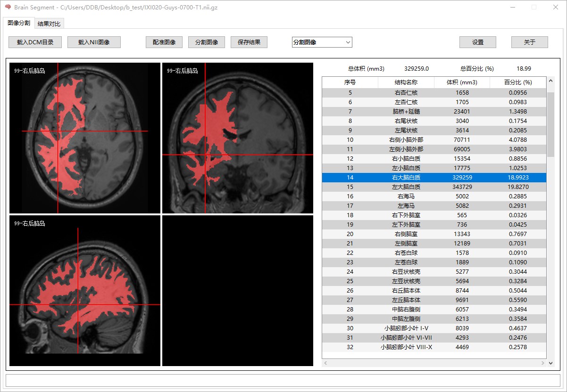Select the 左苍白球 row
The width and height of the screenshot is (567, 392).
(x=434, y=262)
